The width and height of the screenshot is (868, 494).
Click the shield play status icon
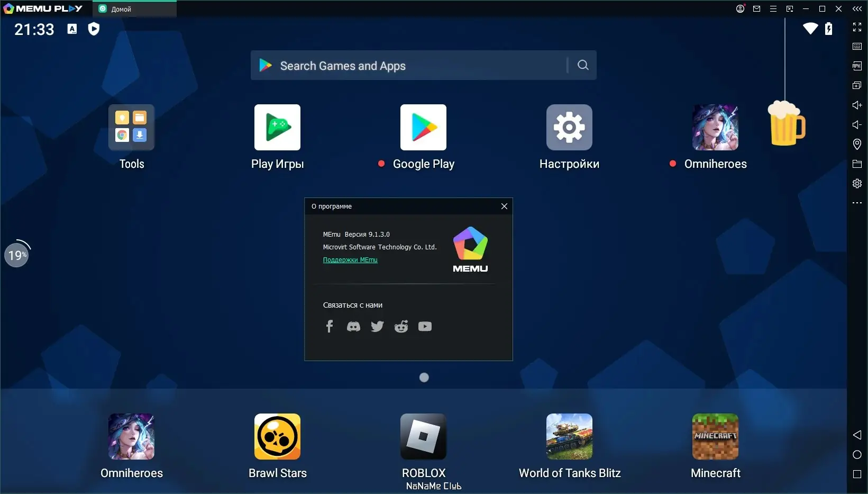point(94,29)
